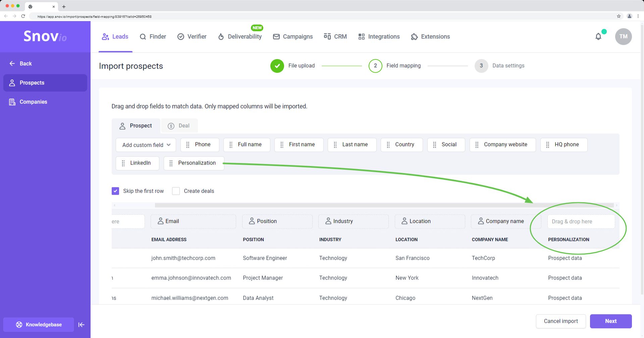Click the notification bell icon
This screenshot has width=644, height=338.
[x=598, y=37]
